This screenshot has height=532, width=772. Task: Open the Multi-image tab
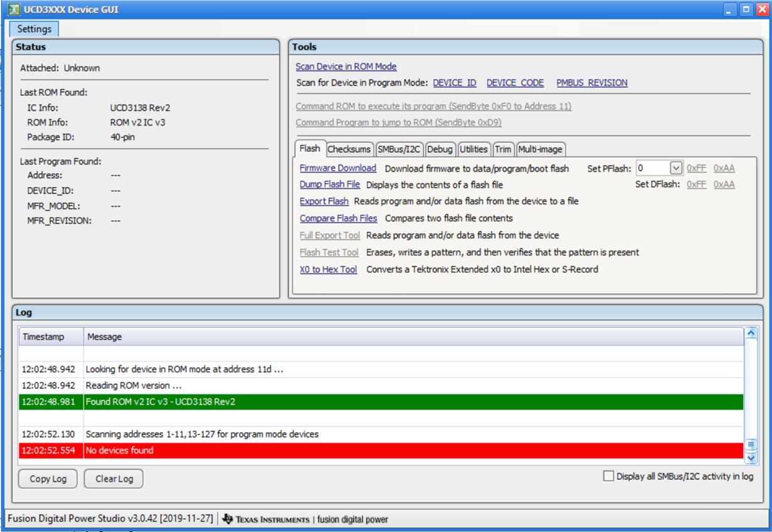tap(540, 149)
